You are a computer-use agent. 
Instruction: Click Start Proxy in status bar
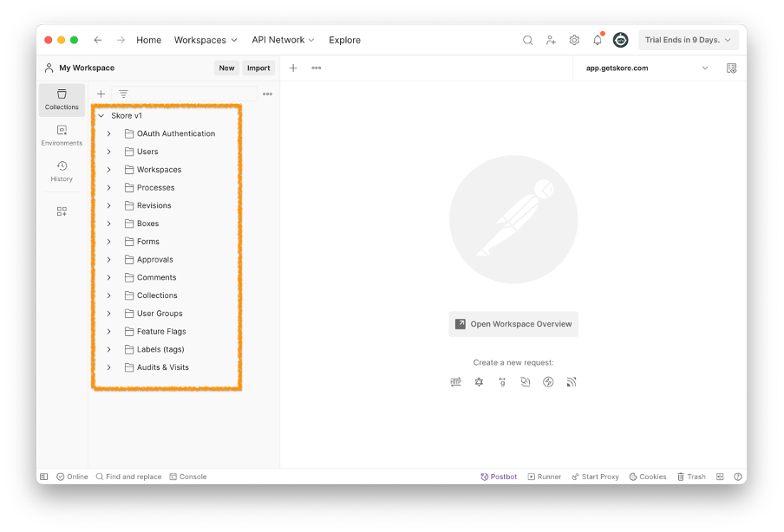(x=596, y=477)
